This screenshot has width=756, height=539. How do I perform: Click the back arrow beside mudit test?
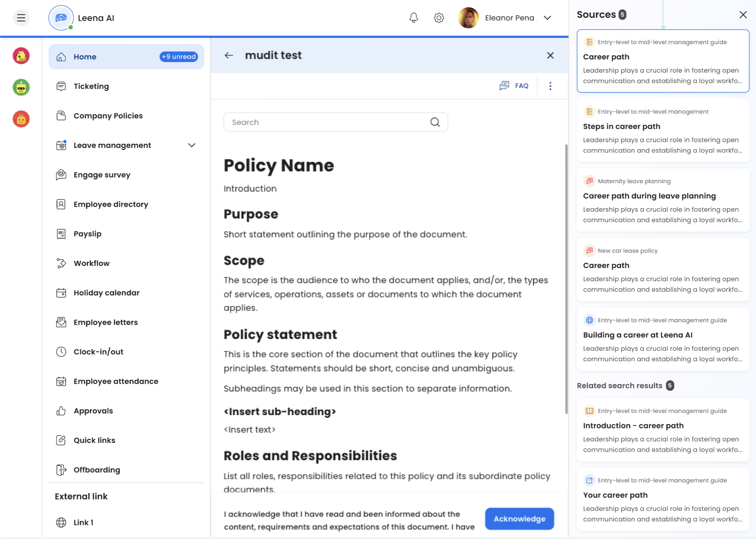pos(229,56)
